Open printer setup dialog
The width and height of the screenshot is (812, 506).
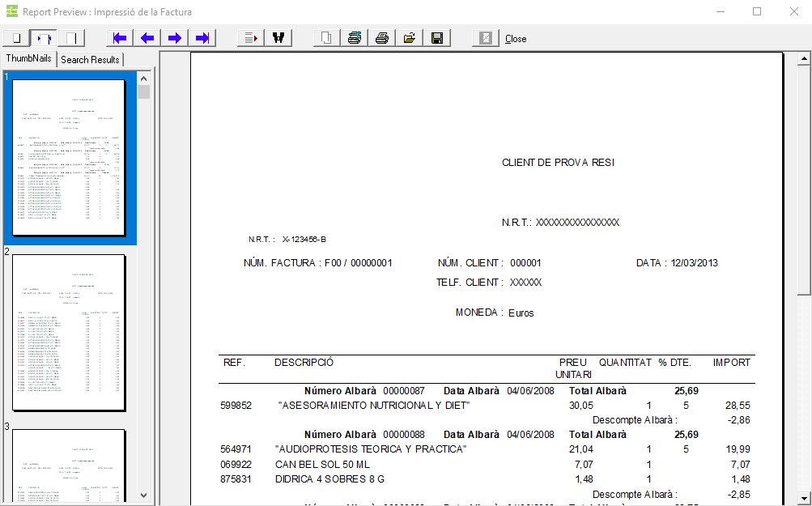(355, 38)
